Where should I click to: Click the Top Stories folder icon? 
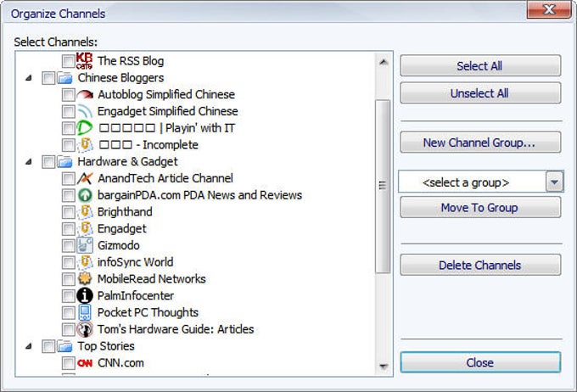(x=65, y=346)
